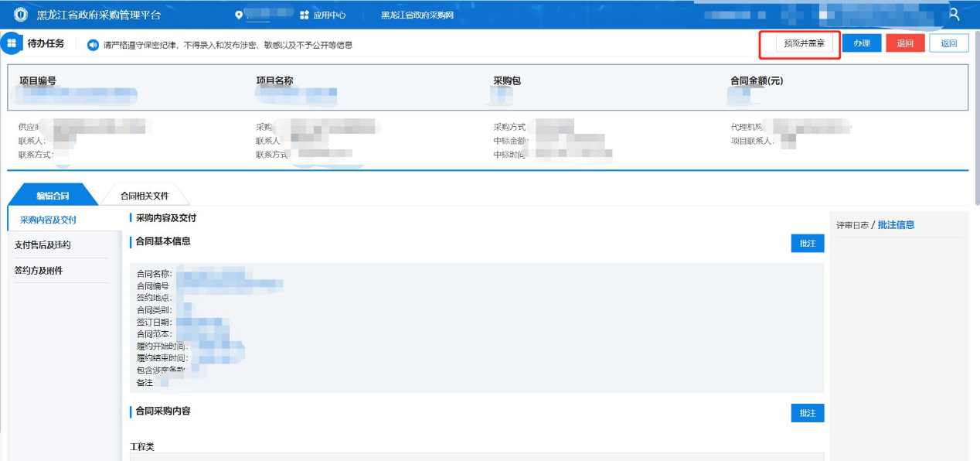Switch to the 编辑合同 tab
Image resolution: width=980 pixels, height=461 pixels.
[x=53, y=196]
